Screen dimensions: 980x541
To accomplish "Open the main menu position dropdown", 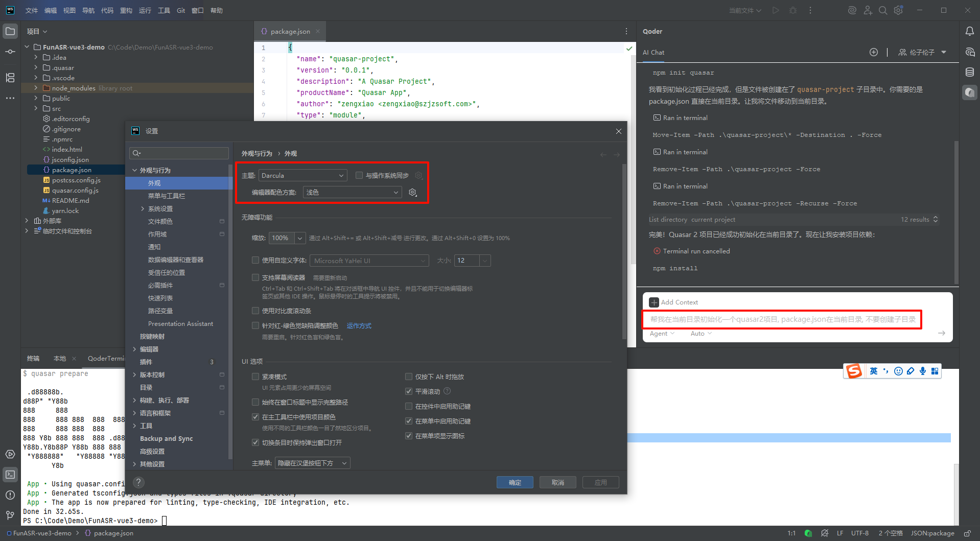I will [313, 463].
